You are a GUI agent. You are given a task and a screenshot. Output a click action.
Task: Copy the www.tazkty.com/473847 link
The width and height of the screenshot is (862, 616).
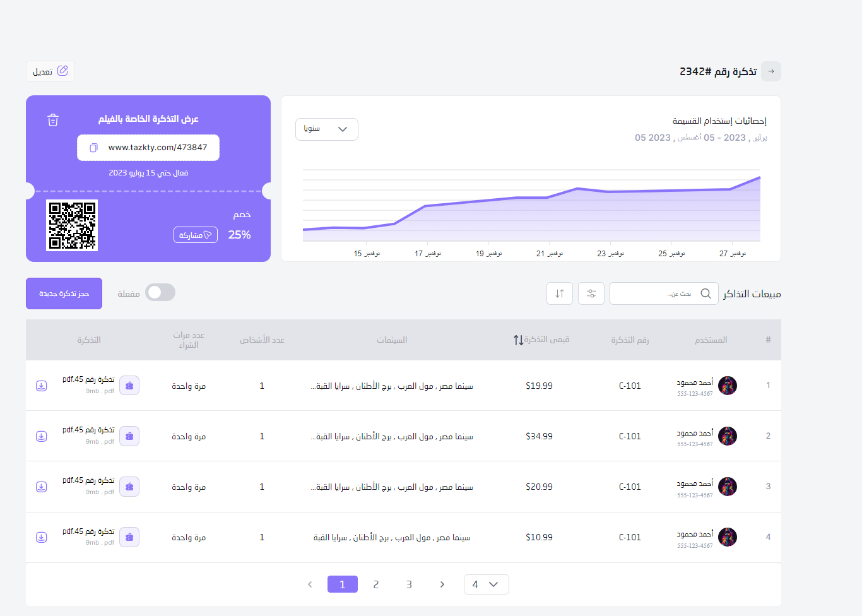[x=93, y=148]
